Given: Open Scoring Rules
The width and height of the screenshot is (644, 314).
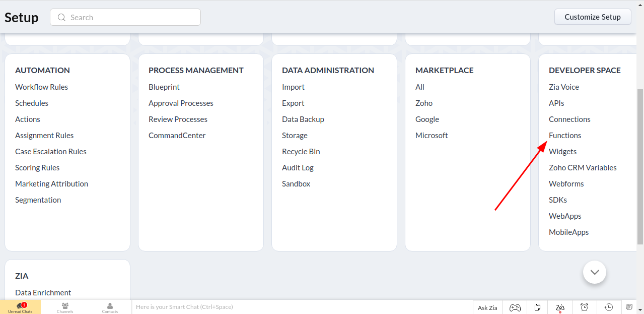Looking at the screenshot, I should (37, 167).
